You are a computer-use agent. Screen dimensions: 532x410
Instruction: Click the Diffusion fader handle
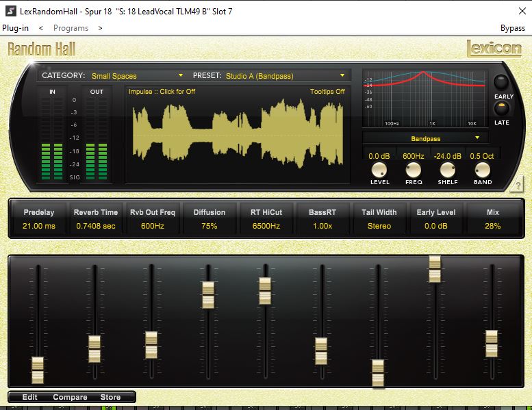click(208, 295)
